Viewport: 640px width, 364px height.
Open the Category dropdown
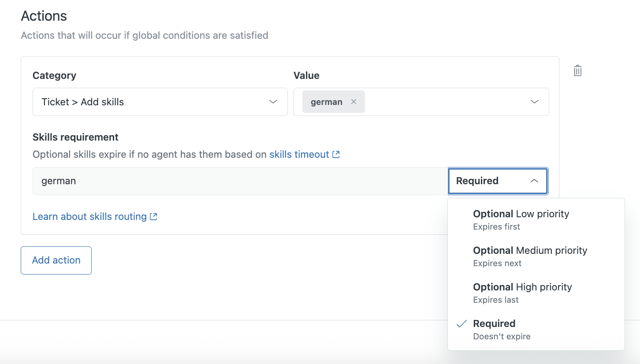pos(160,102)
